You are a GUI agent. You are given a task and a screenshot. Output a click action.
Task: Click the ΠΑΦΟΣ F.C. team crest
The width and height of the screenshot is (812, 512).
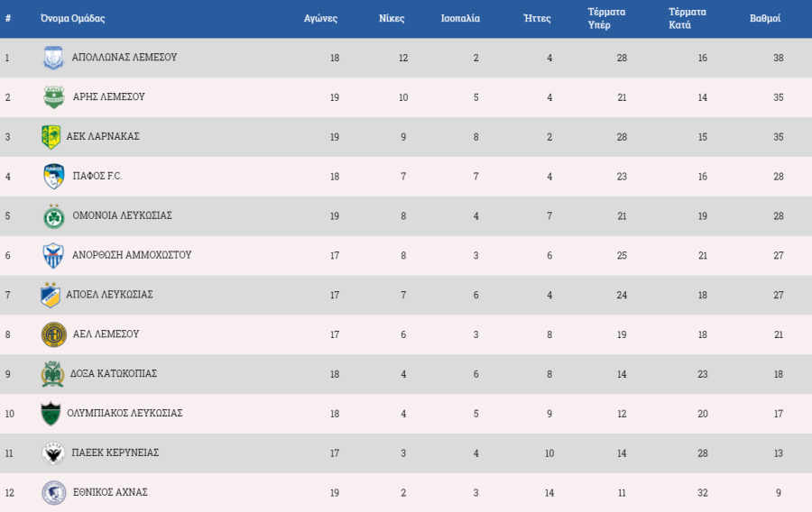54,177
